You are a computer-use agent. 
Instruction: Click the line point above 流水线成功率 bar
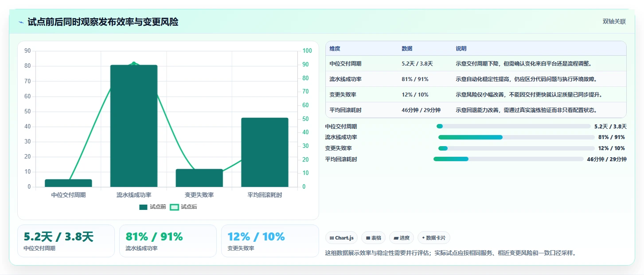[x=134, y=64]
